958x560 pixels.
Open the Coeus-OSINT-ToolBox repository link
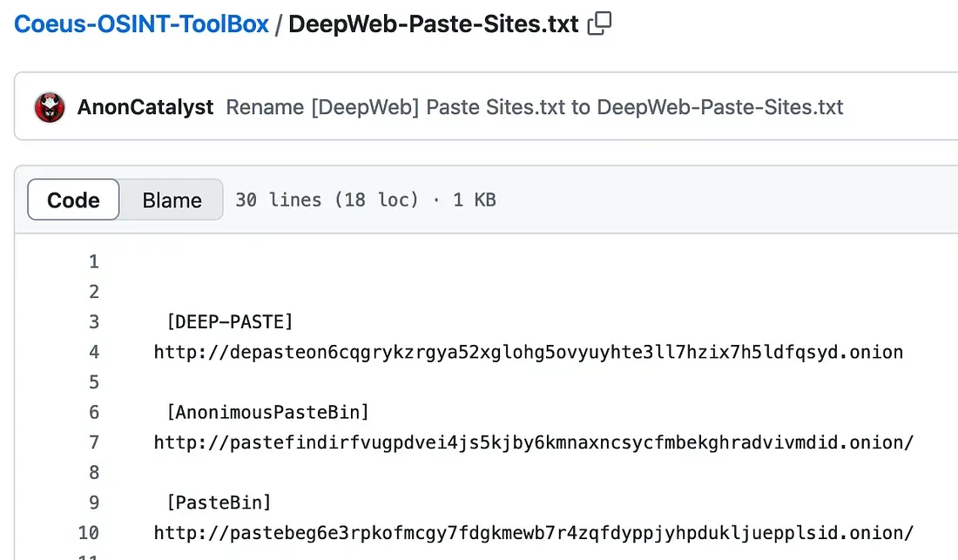142,24
